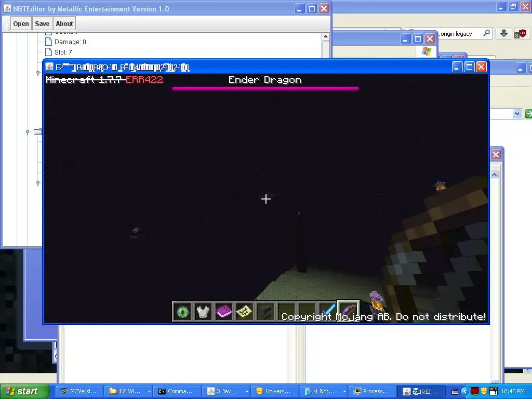
Task: Click the Java icon in Minecraft title bar
Action: [49, 67]
